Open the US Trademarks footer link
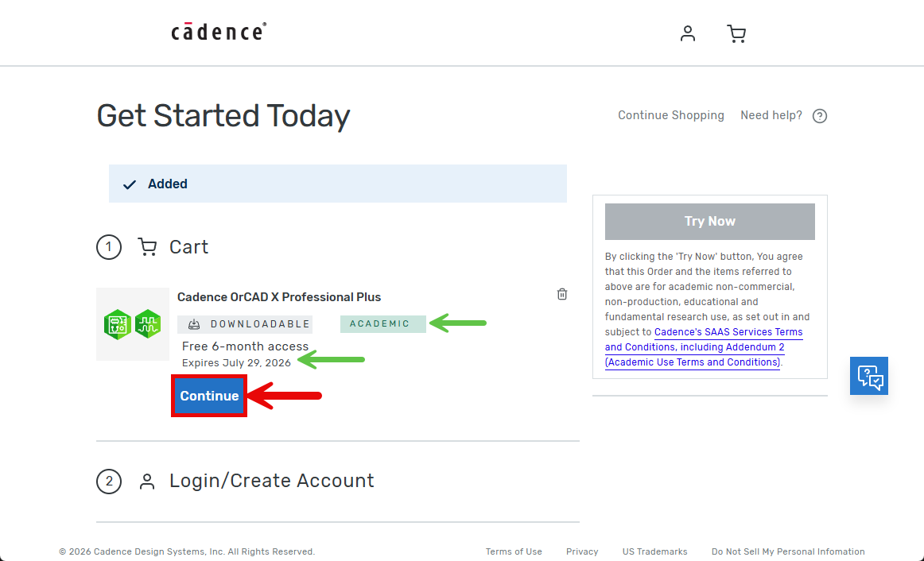The height and width of the screenshot is (561, 924). 654,551
